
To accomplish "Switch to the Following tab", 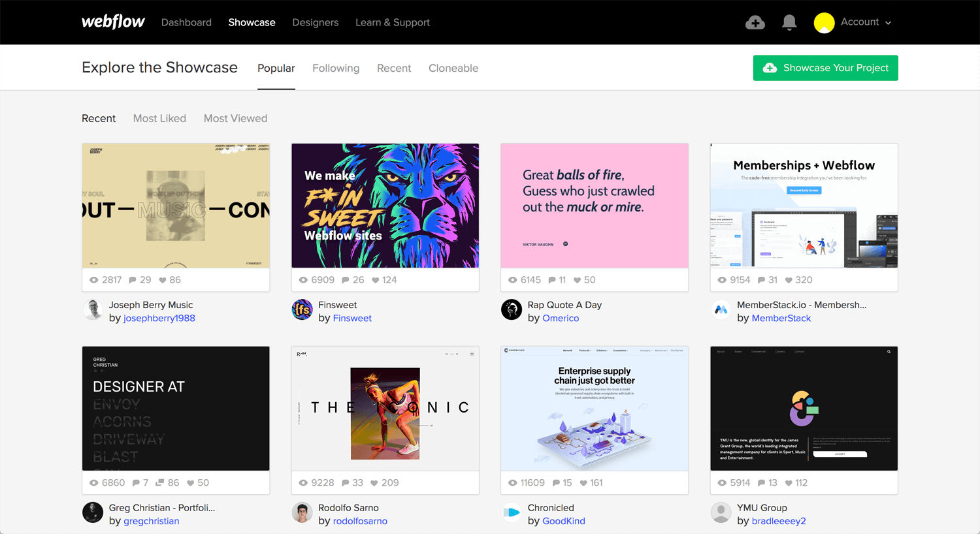I will (336, 68).
